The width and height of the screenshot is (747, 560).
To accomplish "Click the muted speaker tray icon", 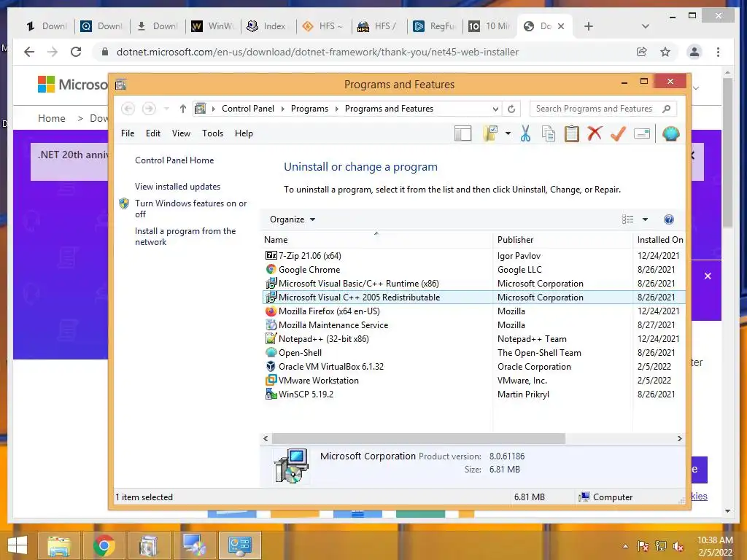I will (678, 546).
